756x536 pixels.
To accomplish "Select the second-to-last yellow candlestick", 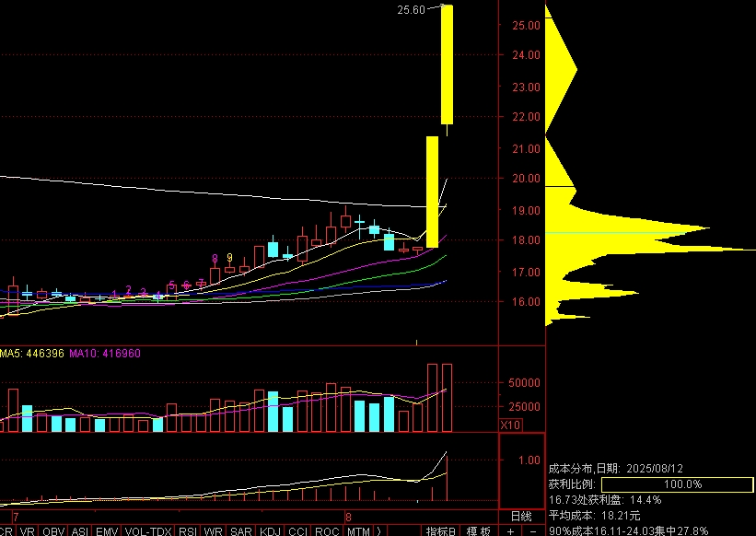I will pyautogui.click(x=432, y=192).
